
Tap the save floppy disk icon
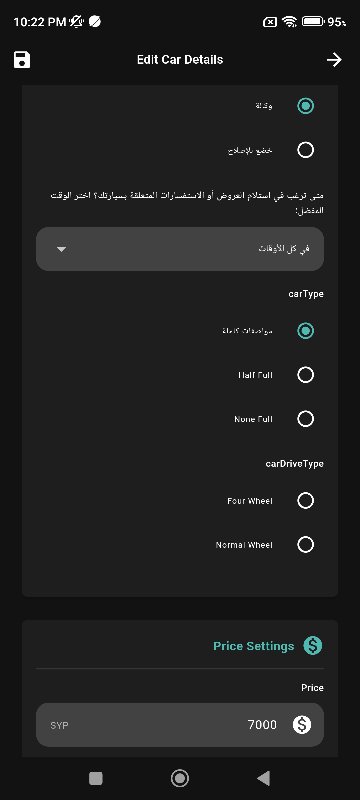tap(22, 60)
